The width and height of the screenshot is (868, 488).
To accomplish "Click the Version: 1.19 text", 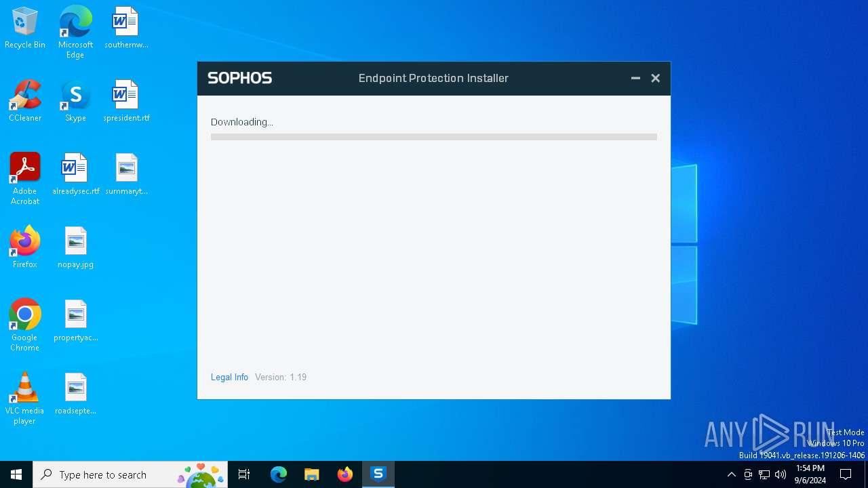I will coord(281,377).
